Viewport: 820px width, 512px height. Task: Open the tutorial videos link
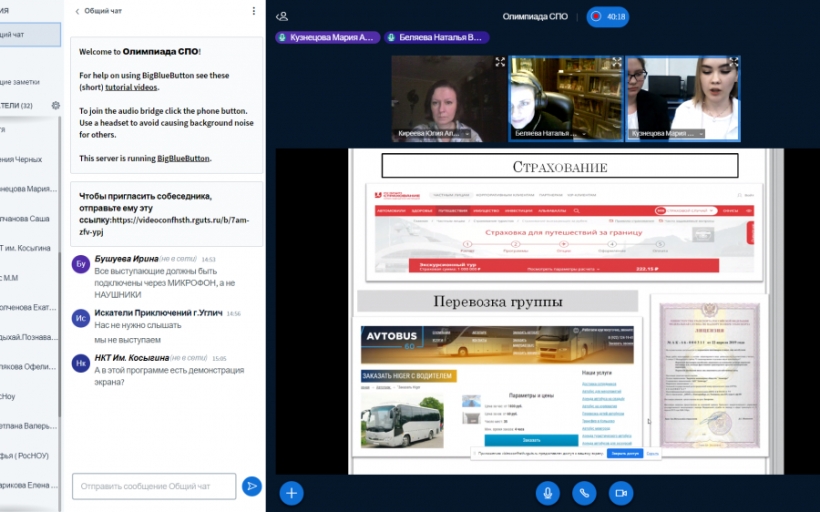[131, 87]
